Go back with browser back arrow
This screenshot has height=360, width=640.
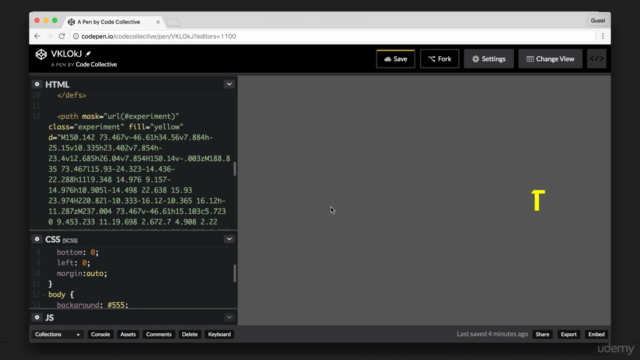point(37,36)
